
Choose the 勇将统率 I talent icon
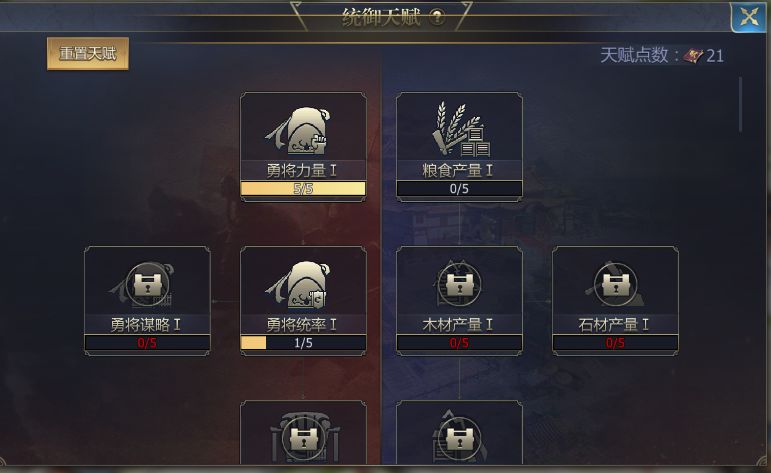pyautogui.click(x=299, y=285)
